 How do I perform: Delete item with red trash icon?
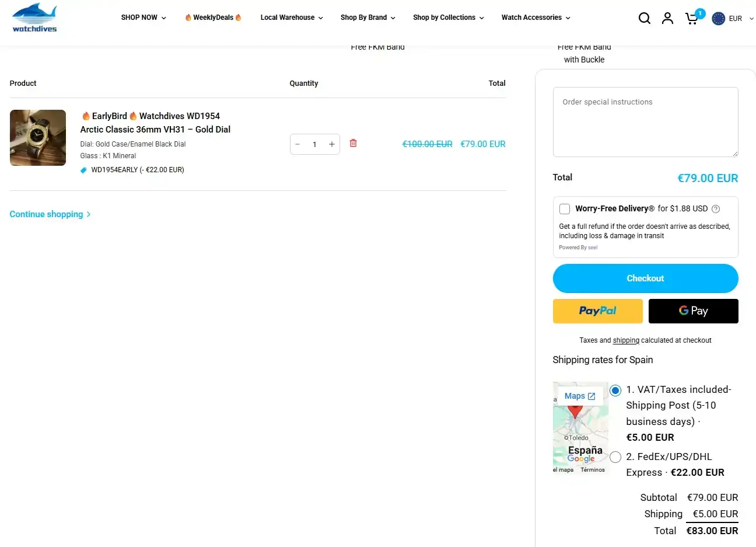click(353, 144)
